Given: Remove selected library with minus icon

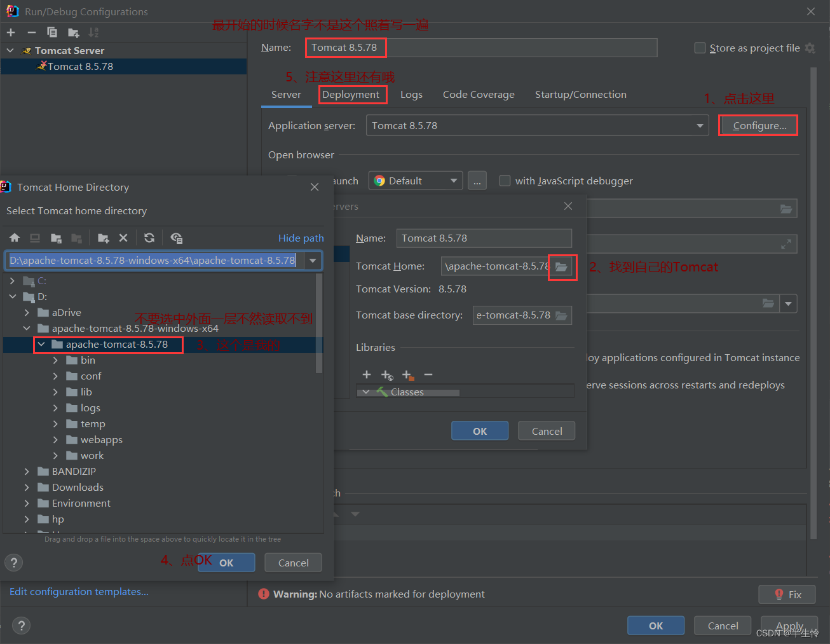Looking at the screenshot, I should (428, 374).
